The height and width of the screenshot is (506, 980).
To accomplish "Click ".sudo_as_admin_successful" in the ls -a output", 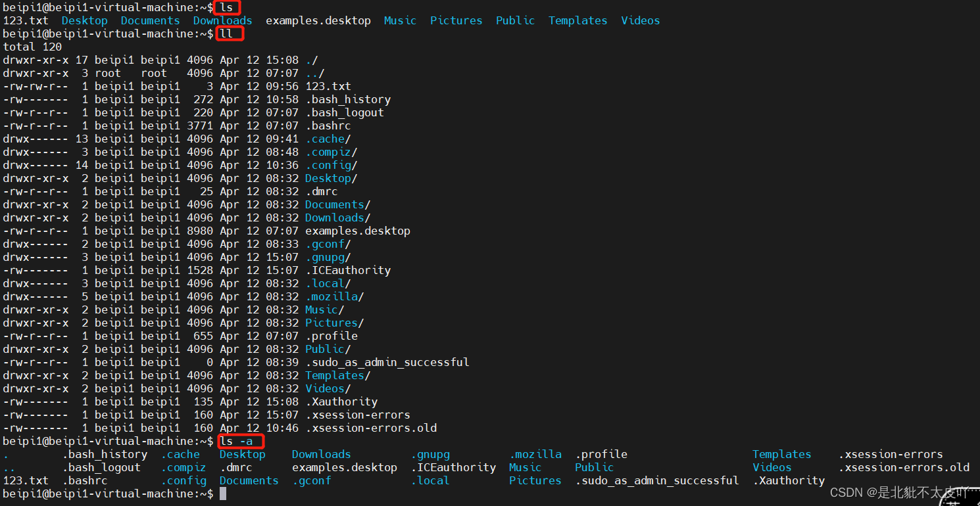I will click(x=657, y=480).
